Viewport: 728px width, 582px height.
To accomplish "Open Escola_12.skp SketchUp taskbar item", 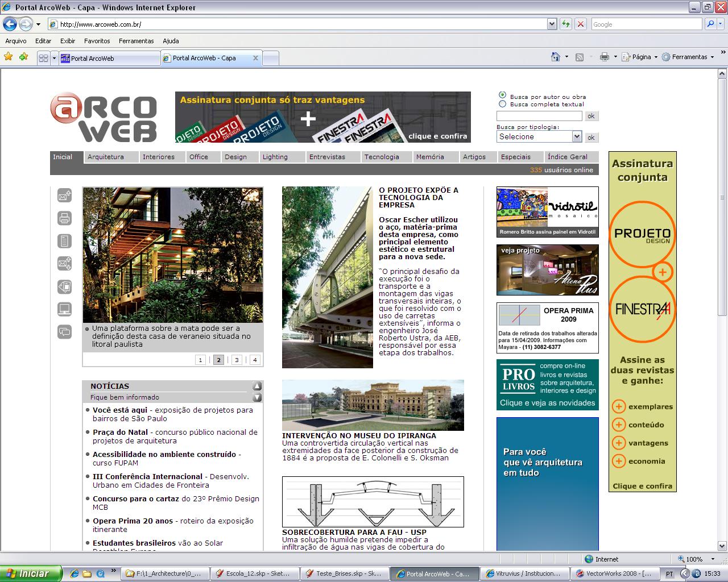I will tap(255, 573).
